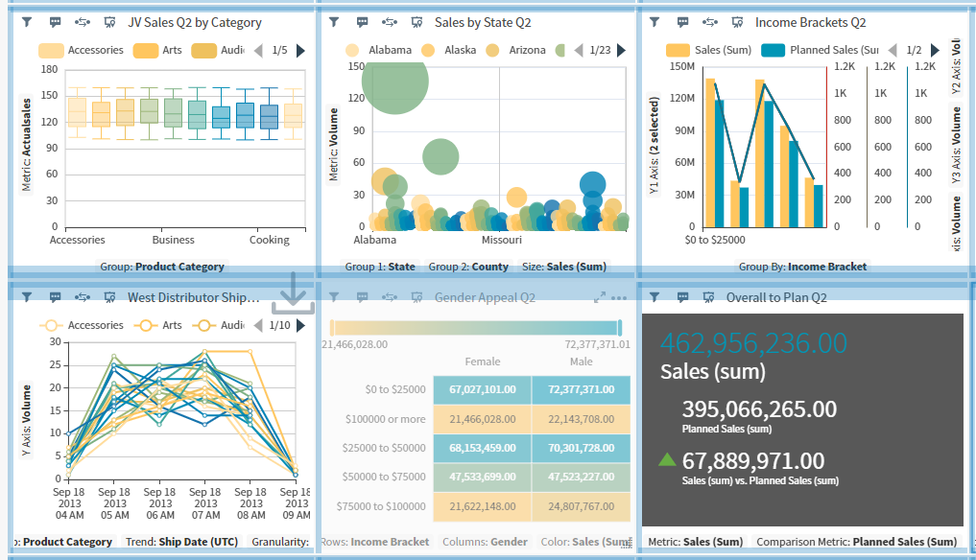Toggle Alaska legend item in Sales by State
The height and width of the screenshot is (560, 976).
coord(449,50)
